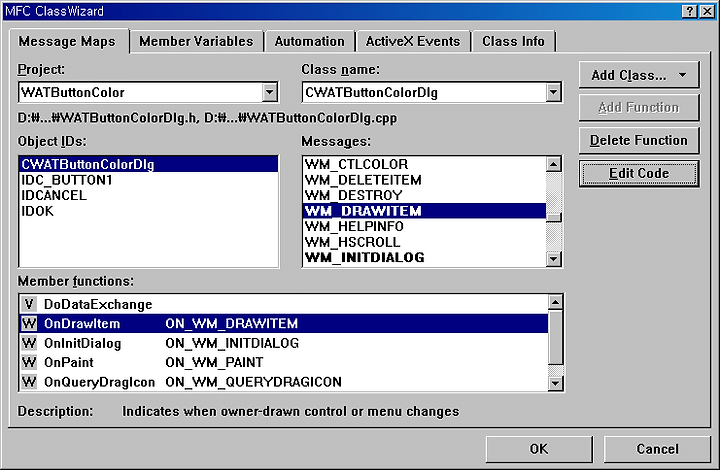Image resolution: width=720 pixels, height=470 pixels.
Task: Switch to the ActiveX Events tab
Action: coord(413,41)
